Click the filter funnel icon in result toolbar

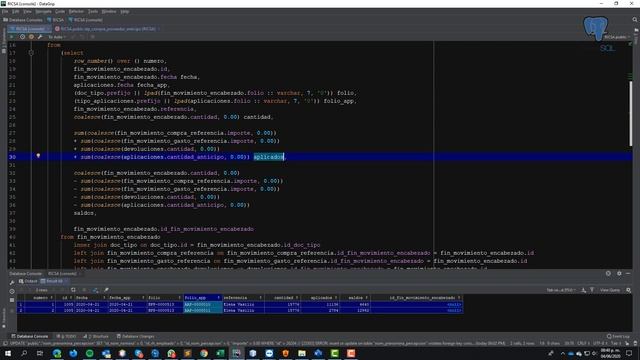coord(592,290)
